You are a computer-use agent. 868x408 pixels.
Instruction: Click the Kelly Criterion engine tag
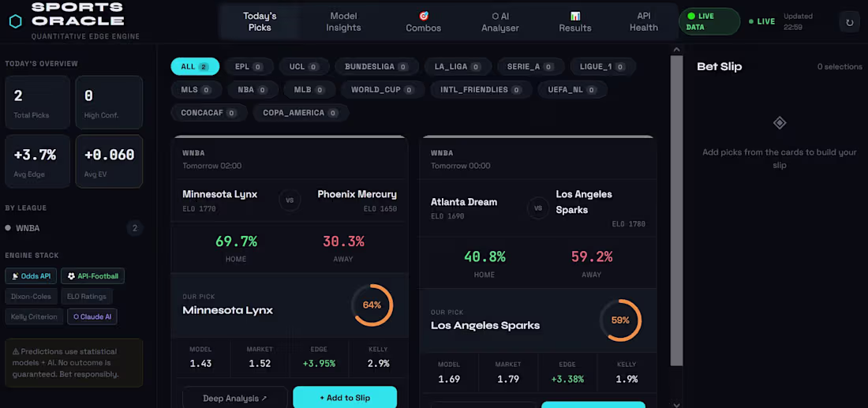(x=34, y=316)
